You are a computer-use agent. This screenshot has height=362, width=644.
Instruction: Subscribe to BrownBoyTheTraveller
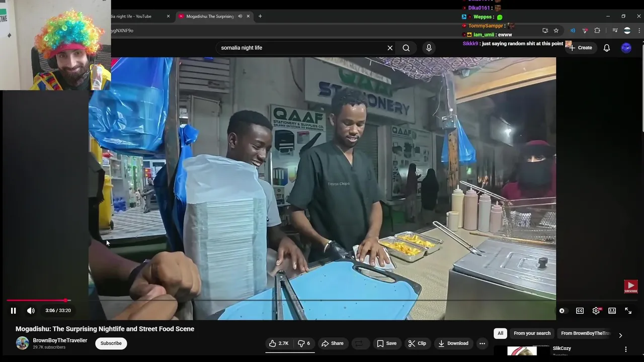tap(111, 343)
